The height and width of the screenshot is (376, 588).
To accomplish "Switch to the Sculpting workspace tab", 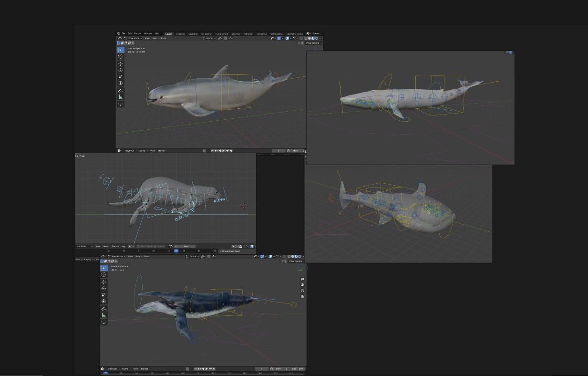I will coord(193,34).
